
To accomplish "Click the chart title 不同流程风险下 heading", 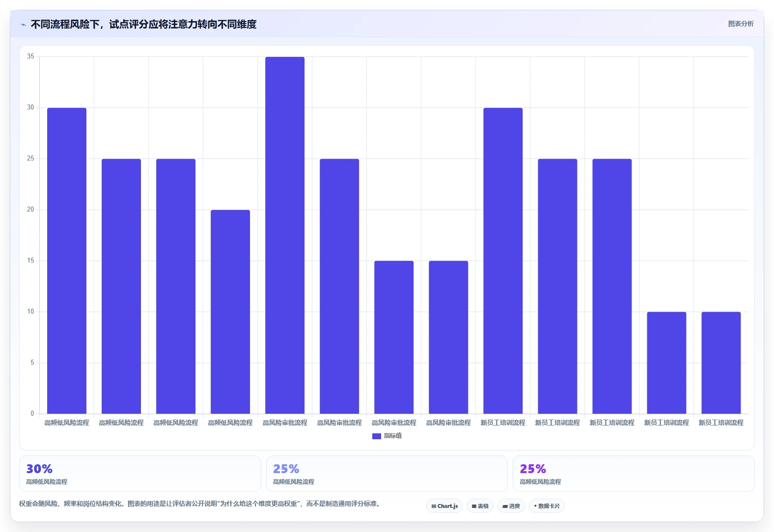I will pyautogui.click(x=143, y=24).
